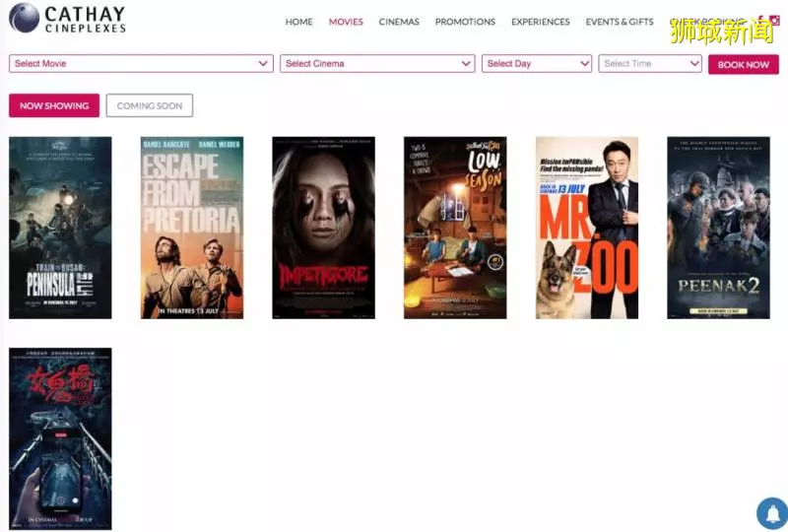
Task: Open the EXPERIENCES menu item
Action: 541,22
